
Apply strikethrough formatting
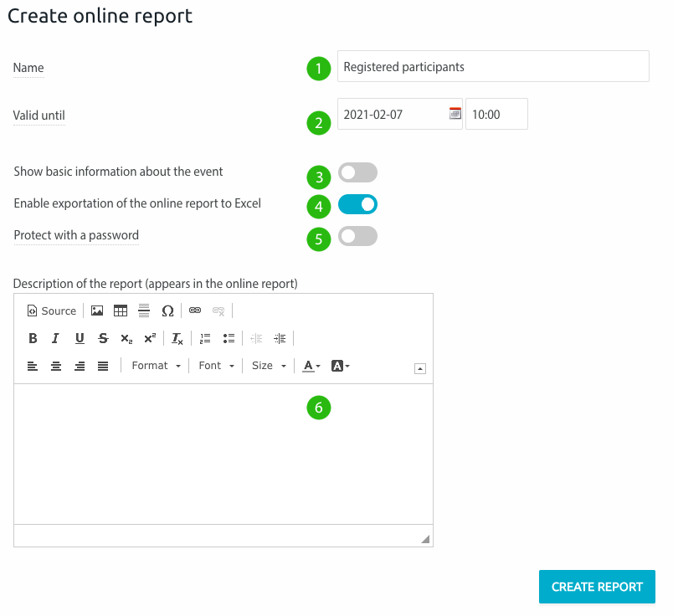pyautogui.click(x=103, y=338)
